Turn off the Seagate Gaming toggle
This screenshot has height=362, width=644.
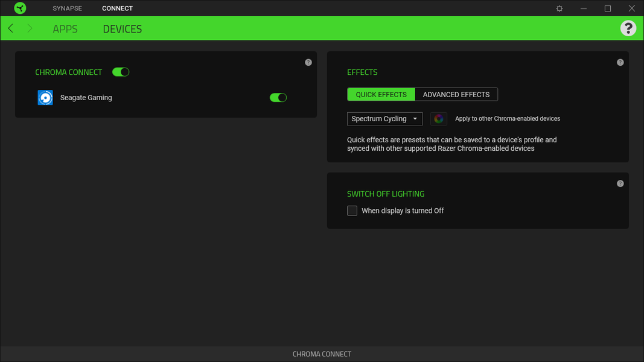tap(278, 98)
